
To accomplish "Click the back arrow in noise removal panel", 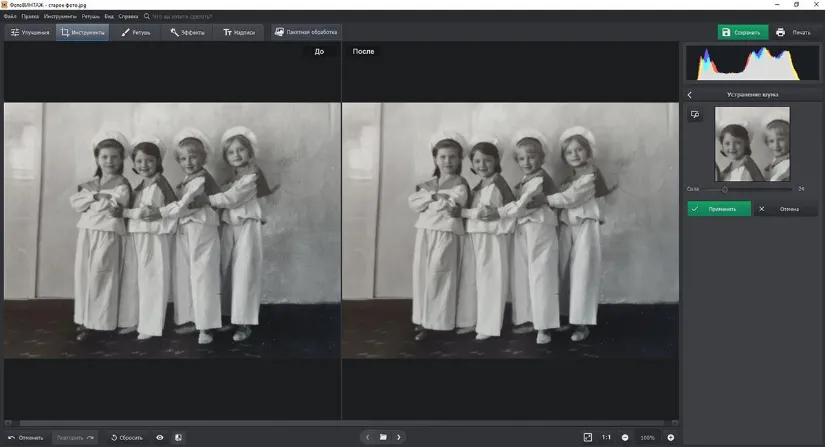I will coord(690,95).
